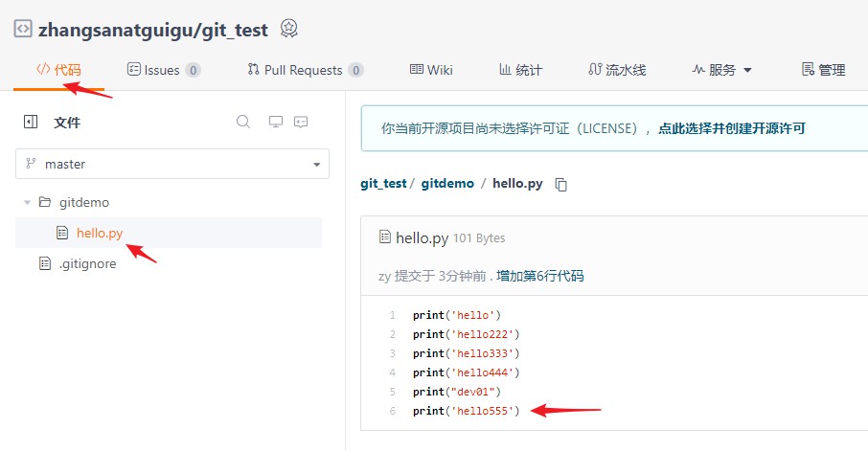The width and height of the screenshot is (868, 451).
Task: Open commit message 增加第6行代码 link
Action: 539,276
